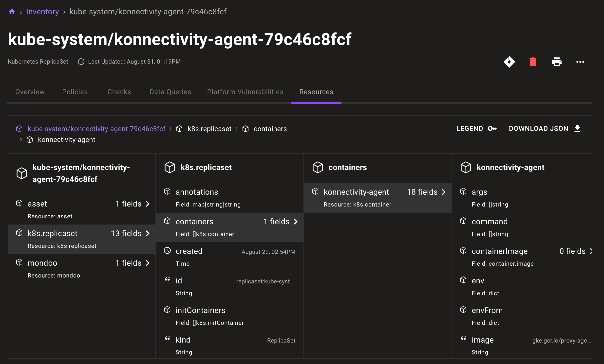Expand containers 1 fields chevron

[x=297, y=222]
